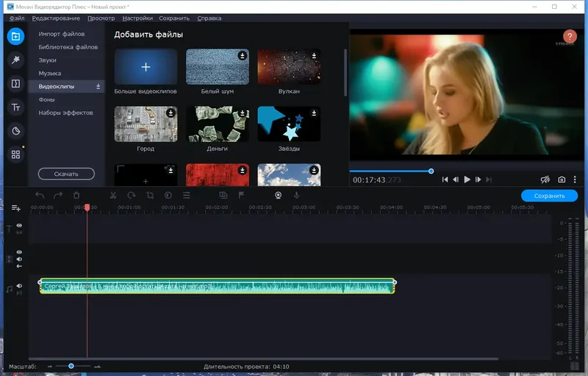Screen dimensions: 588x376
Task: Click the Add track icon
Action: pyautogui.click(x=15, y=208)
